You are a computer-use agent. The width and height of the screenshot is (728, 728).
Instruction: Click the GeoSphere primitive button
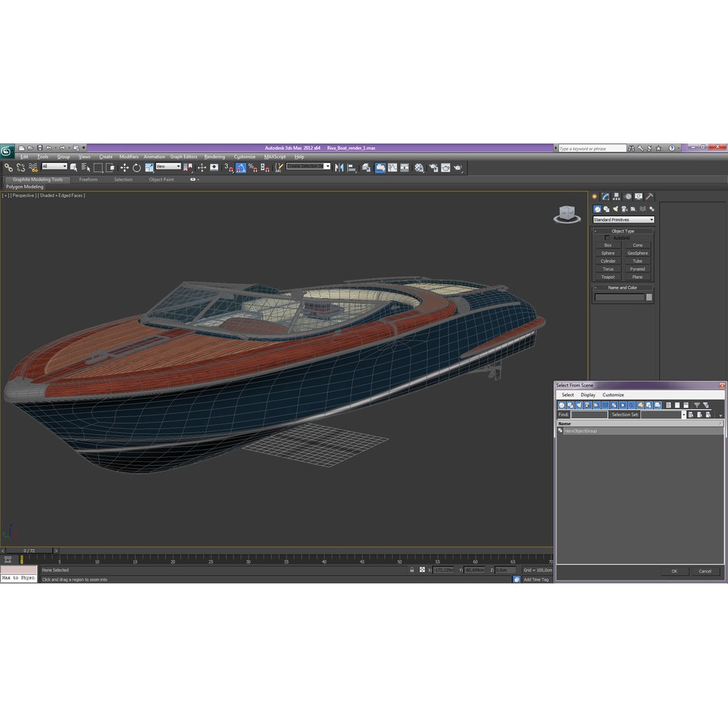tap(638, 253)
